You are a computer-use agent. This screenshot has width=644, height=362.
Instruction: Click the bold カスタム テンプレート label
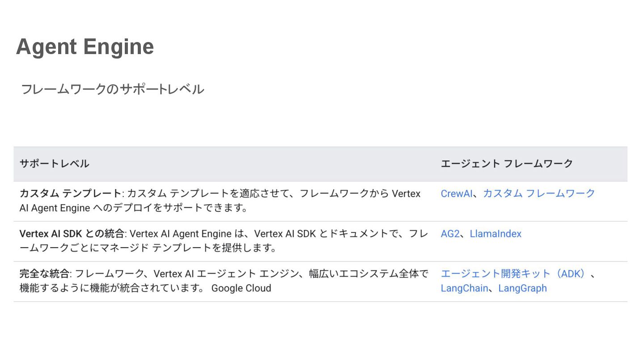[70, 194]
